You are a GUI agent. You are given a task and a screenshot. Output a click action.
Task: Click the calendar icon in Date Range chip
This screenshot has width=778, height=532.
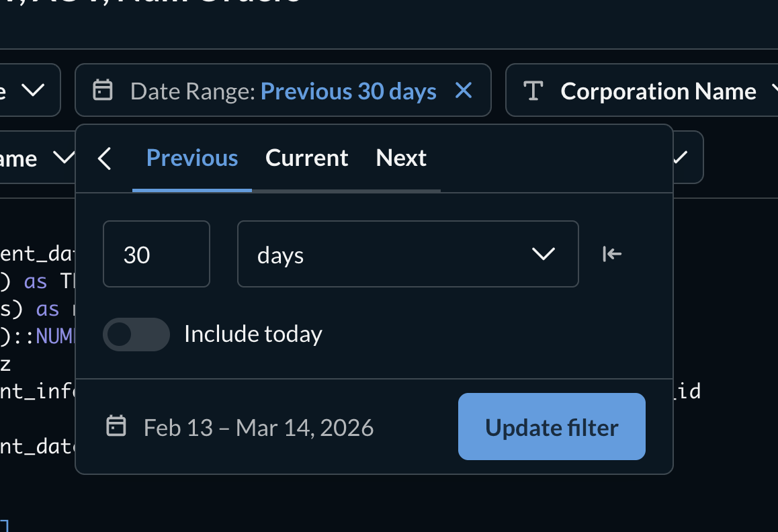pos(102,91)
